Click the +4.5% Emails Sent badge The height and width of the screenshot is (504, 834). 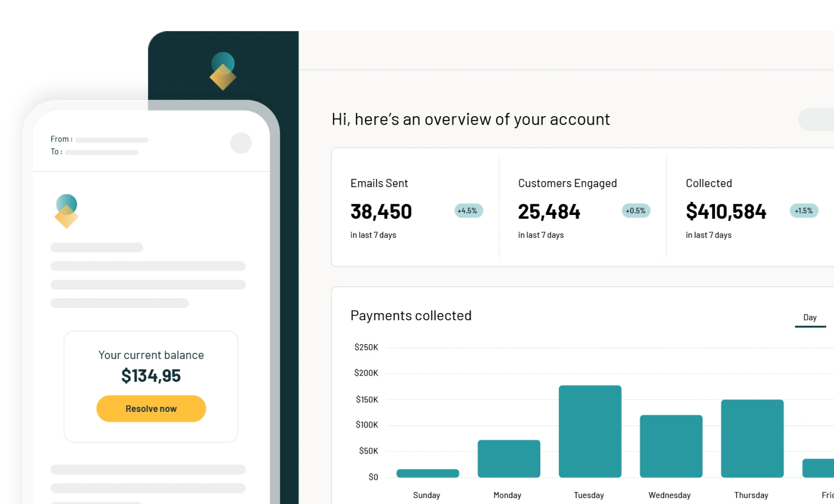(468, 211)
